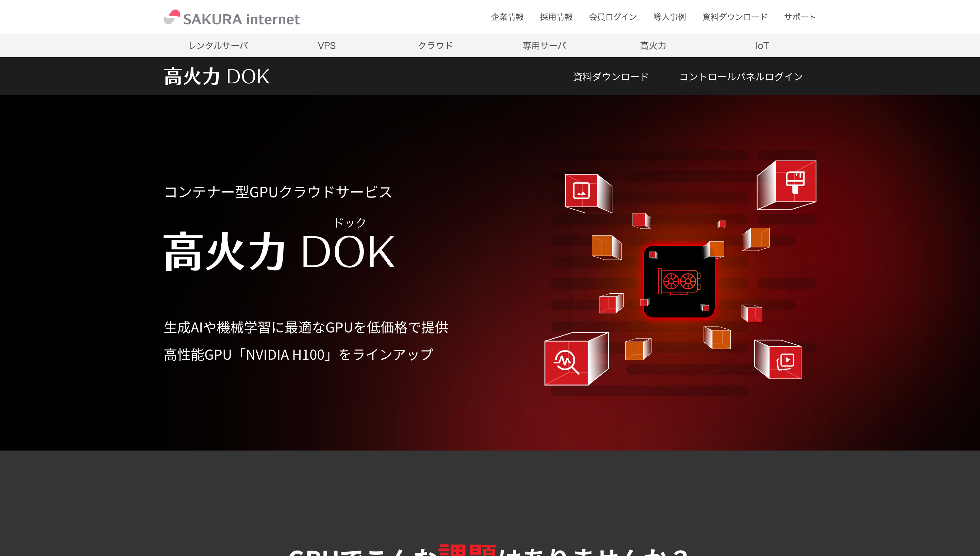Click コンテナー型GPUクラウドサービス text
The image size is (980, 556).
pos(278,192)
